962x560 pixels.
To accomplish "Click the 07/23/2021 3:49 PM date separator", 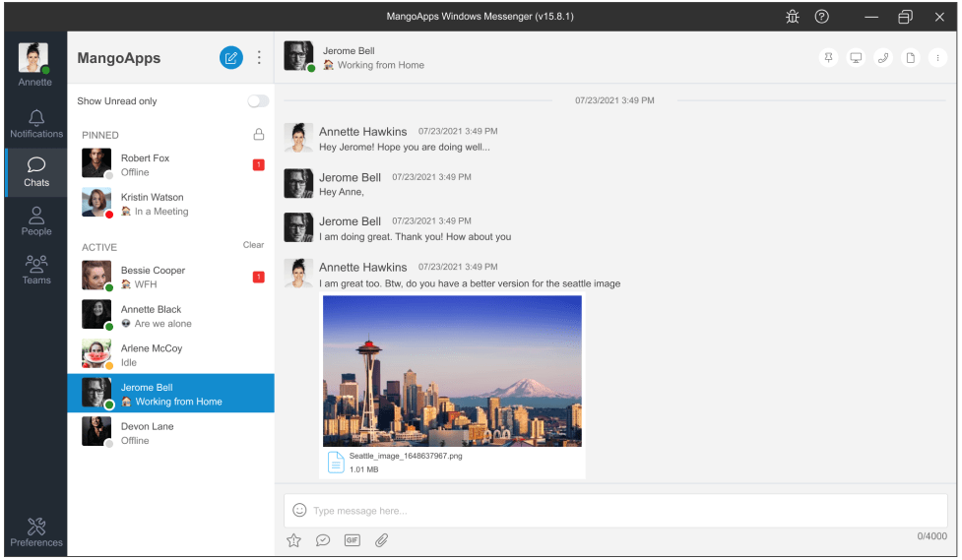I will (x=614, y=100).
